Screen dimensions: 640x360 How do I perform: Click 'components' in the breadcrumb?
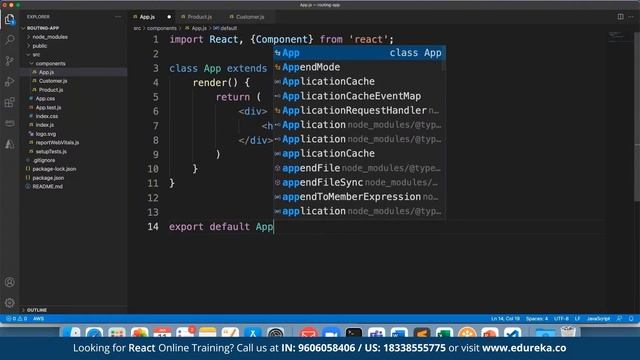pyautogui.click(x=162, y=28)
